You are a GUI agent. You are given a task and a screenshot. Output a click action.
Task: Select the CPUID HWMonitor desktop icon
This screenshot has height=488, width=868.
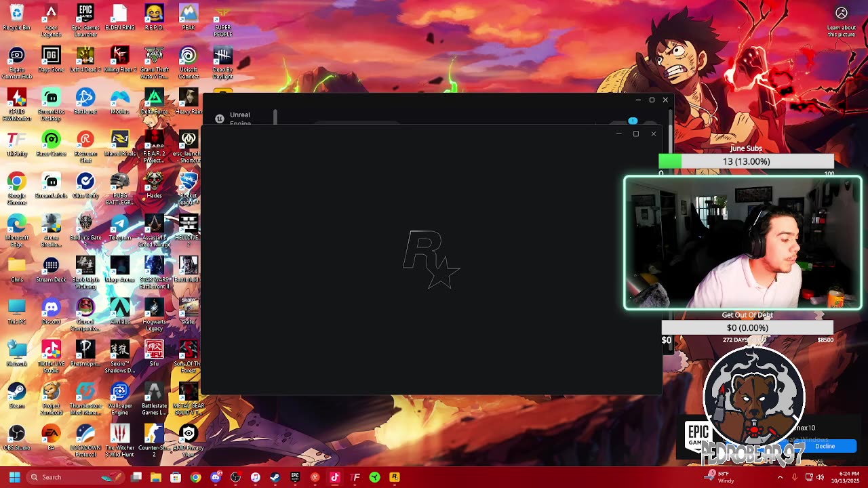point(17,104)
